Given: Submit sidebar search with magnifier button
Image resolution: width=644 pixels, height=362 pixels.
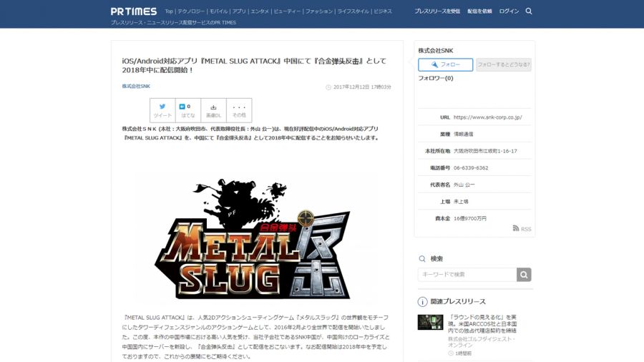Looking at the screenshot, I should [525, 275].
